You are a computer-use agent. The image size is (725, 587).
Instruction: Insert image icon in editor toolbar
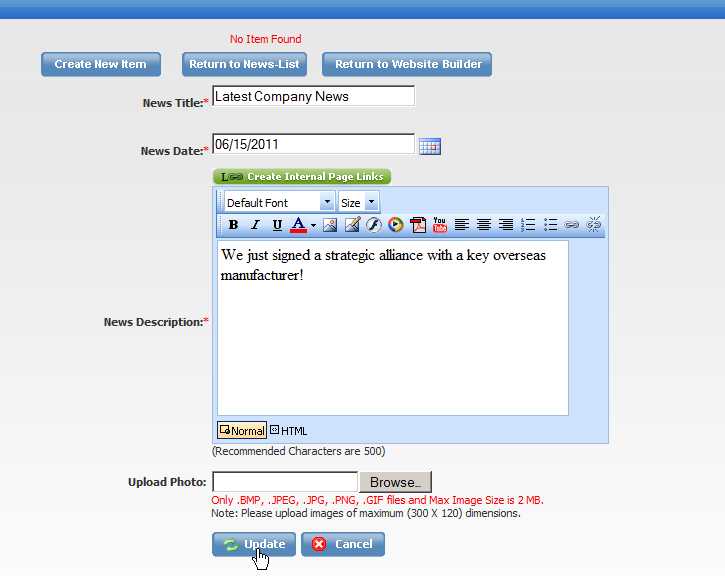pos(330,225)
